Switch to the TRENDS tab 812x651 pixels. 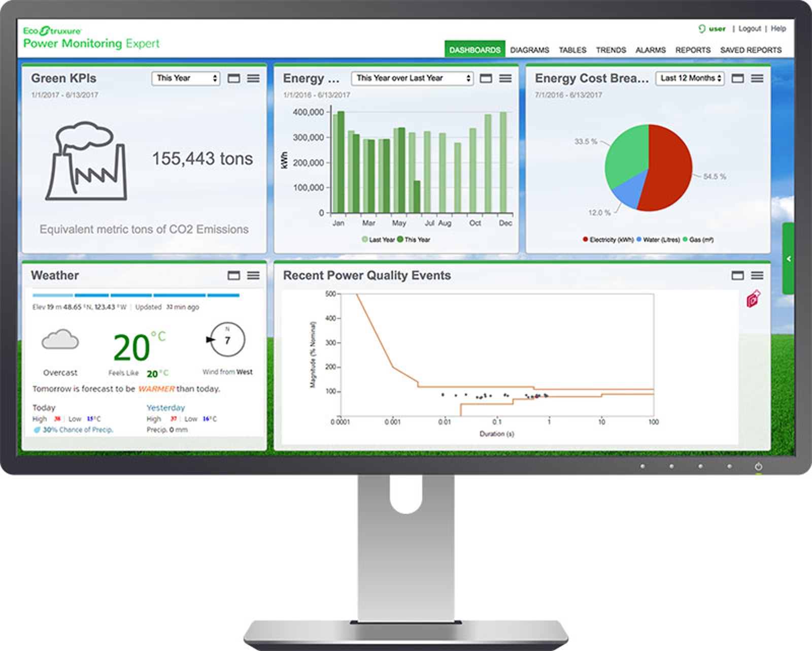click(x=612, y=50)
